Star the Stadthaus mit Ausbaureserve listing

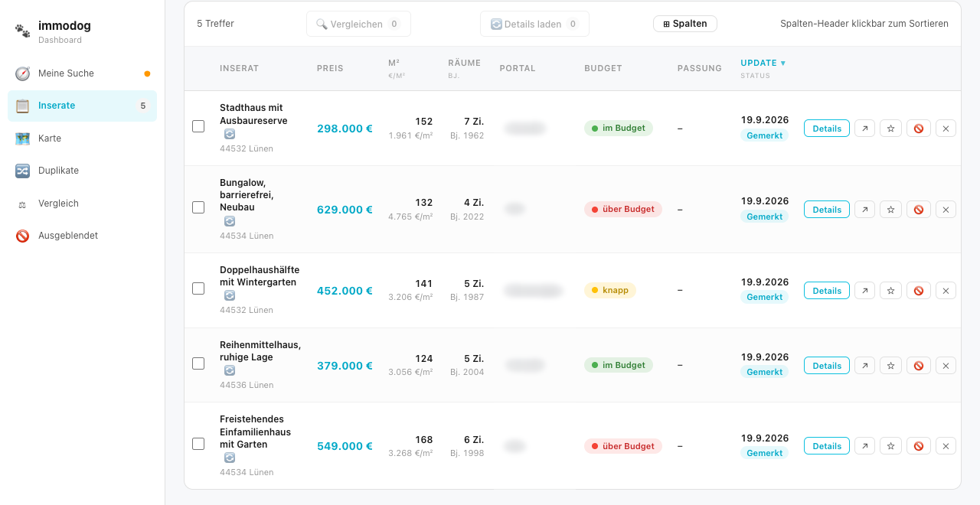tap(890, 129)
